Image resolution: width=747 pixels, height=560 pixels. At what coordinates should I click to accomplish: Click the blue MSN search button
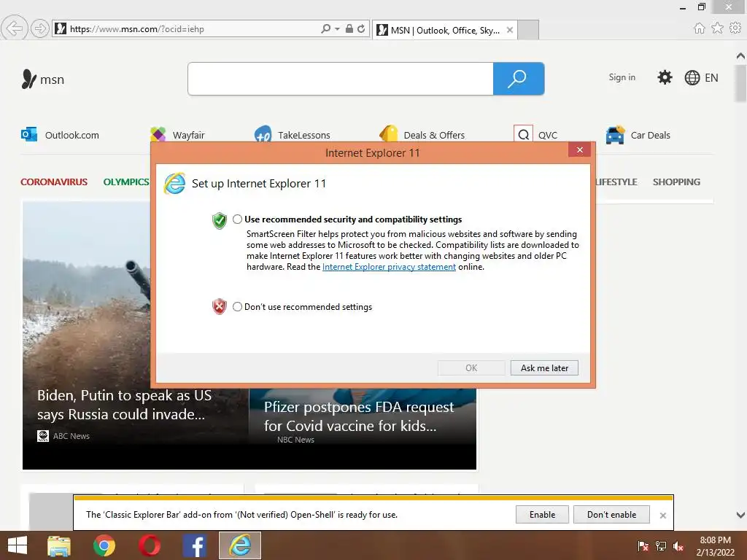coord(519,79)
